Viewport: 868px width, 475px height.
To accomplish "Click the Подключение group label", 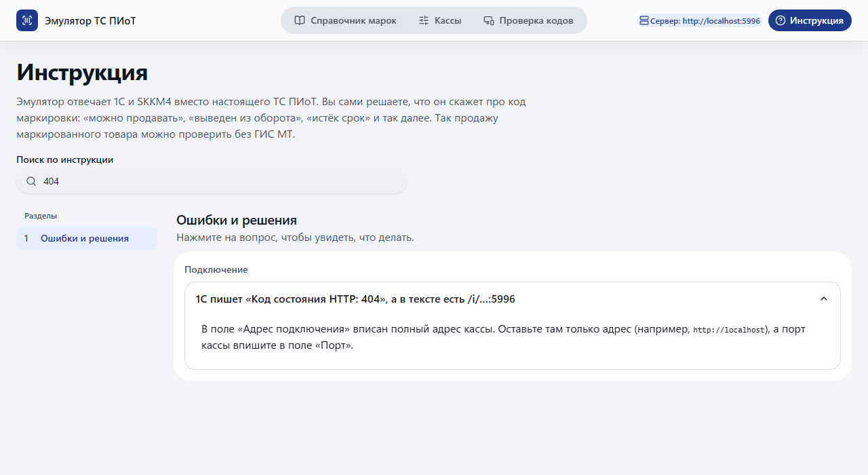I will tap(216, 269).
